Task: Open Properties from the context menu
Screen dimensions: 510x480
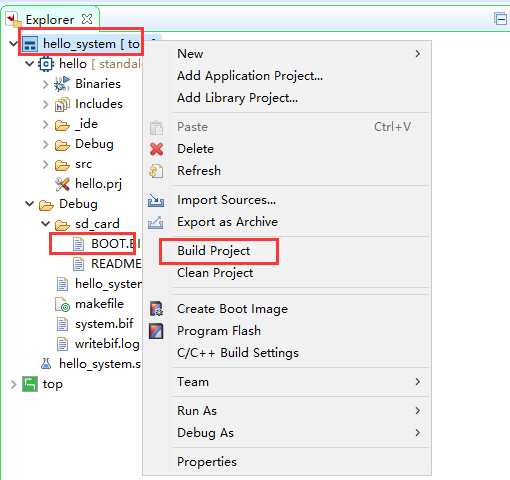Action: coord(207,462)
